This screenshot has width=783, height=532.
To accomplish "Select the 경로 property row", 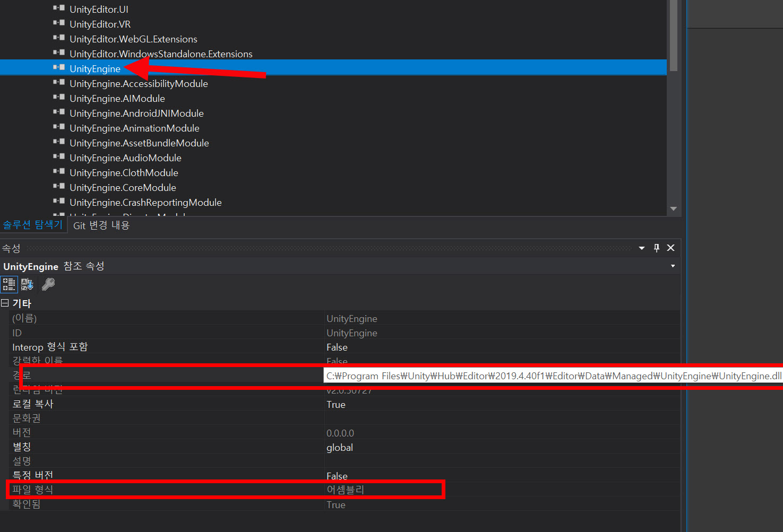I will pos(345,376).
